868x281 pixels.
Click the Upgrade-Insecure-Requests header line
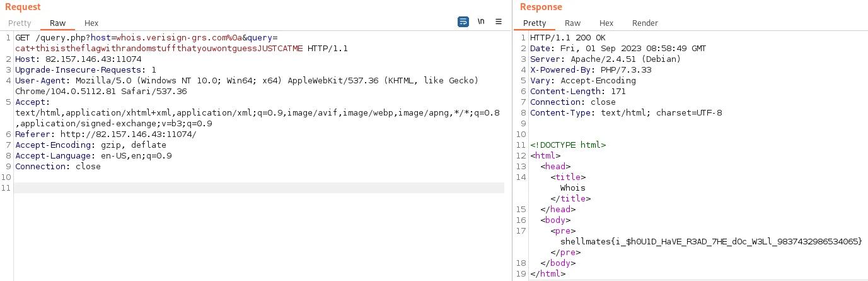pos(86,70)
